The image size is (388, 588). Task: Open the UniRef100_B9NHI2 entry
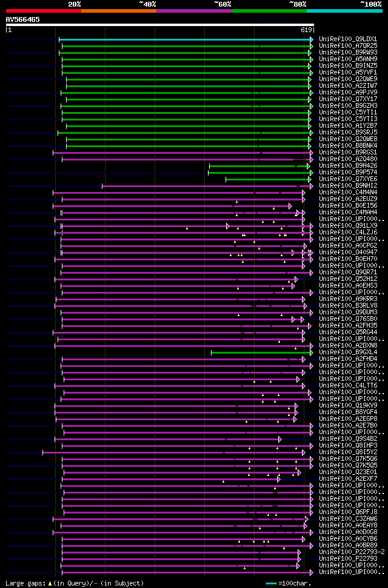[348, 186]
